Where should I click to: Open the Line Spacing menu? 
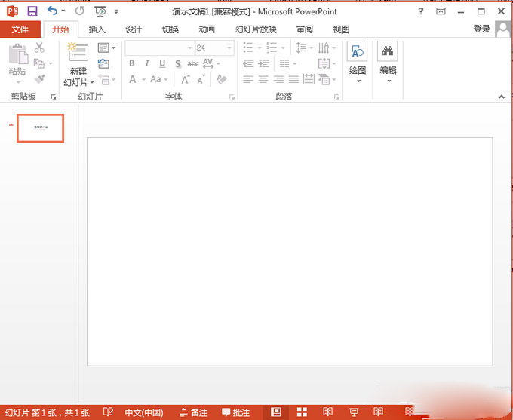[305, 48]
